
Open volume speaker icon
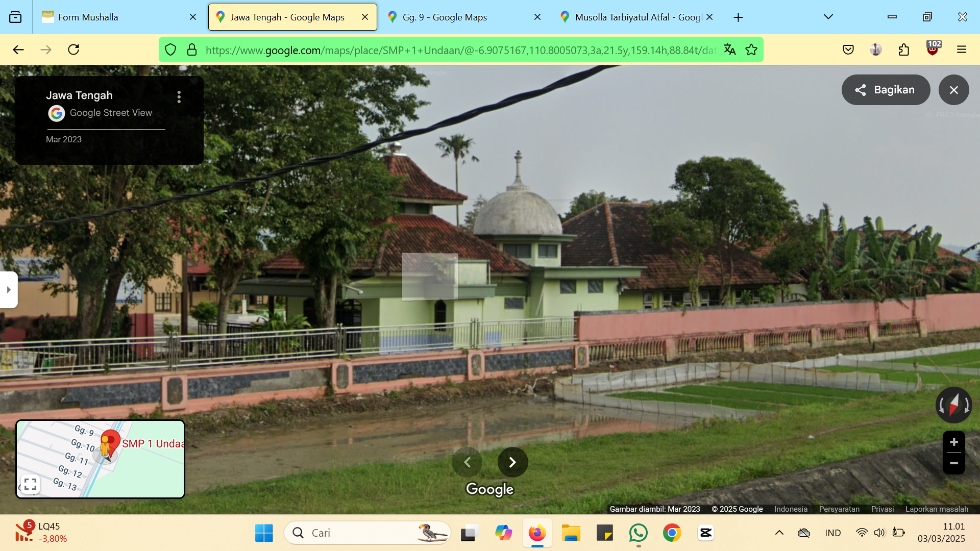(x=879, y=533)
